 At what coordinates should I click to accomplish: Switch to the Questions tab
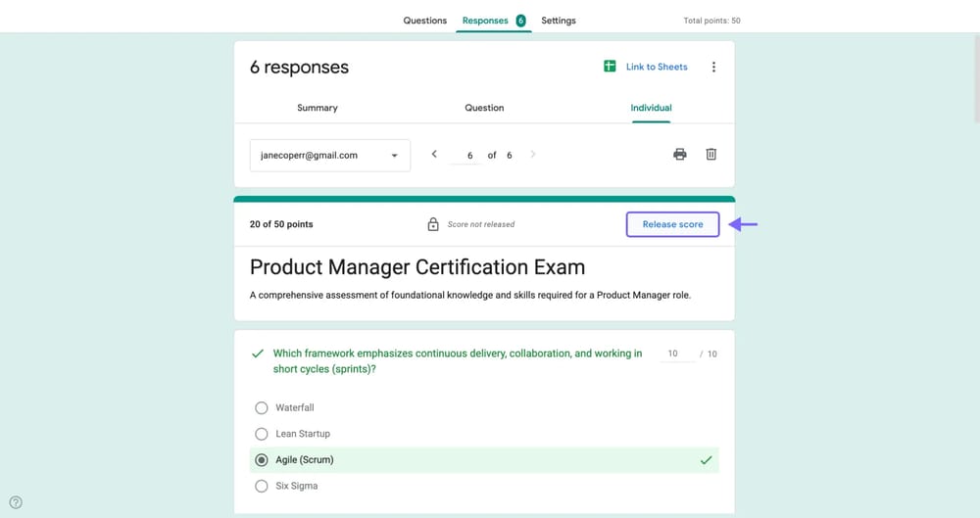coord(424,21)
